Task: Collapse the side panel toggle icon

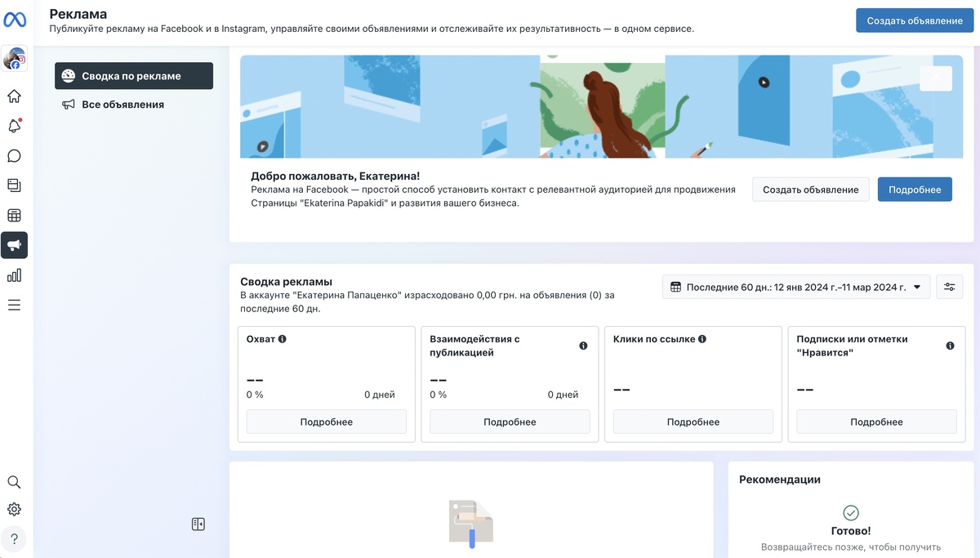Action: [198, 524]
